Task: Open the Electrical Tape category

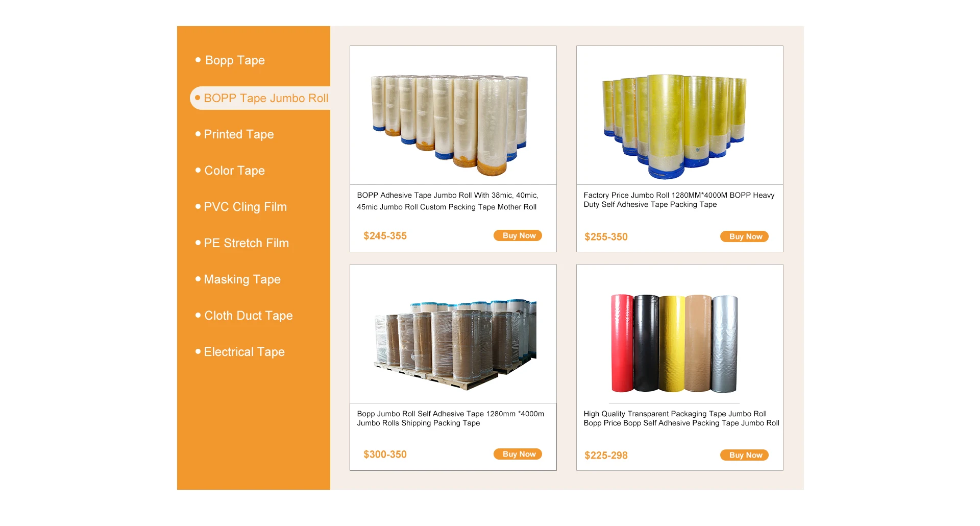Action: [x=244, y=352]
